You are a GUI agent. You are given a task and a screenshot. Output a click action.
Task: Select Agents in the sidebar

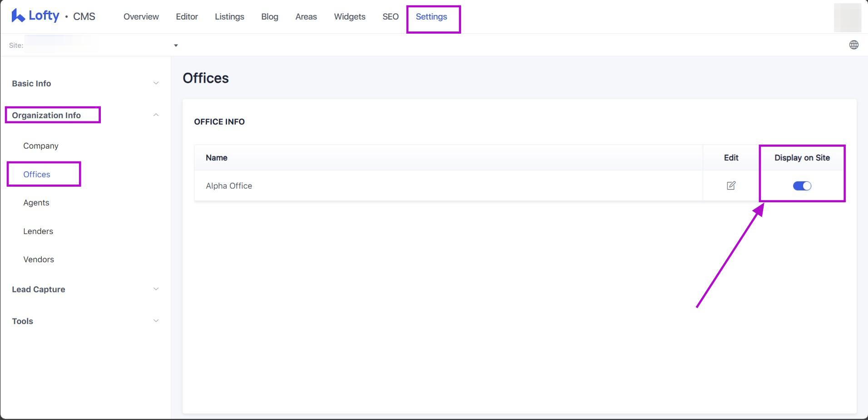[36, 203]
